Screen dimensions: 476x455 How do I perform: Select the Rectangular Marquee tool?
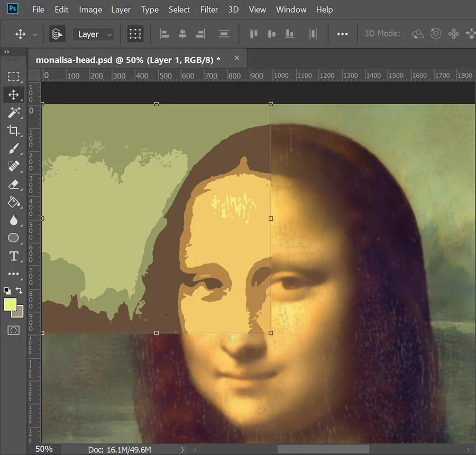coord(14,77)
